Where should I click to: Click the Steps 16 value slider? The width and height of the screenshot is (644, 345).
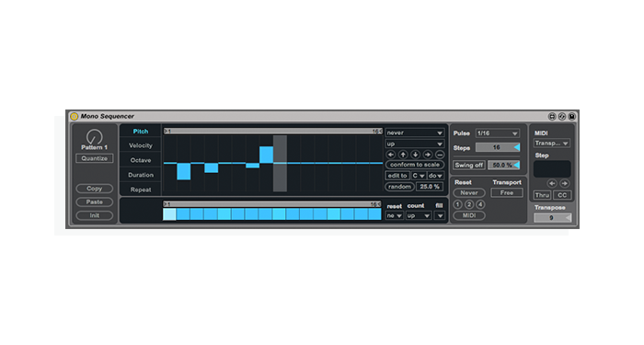coord(498,147)
